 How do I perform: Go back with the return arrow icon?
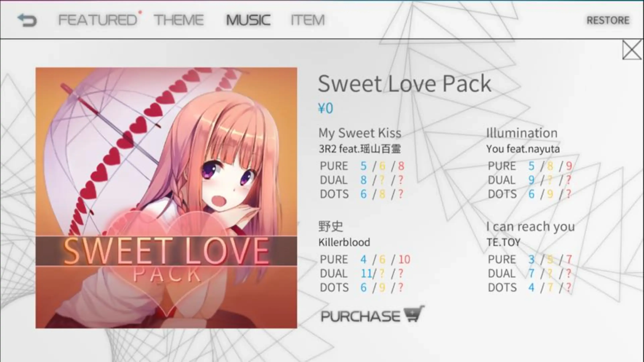pyautogui.click(x=27, y=20)
